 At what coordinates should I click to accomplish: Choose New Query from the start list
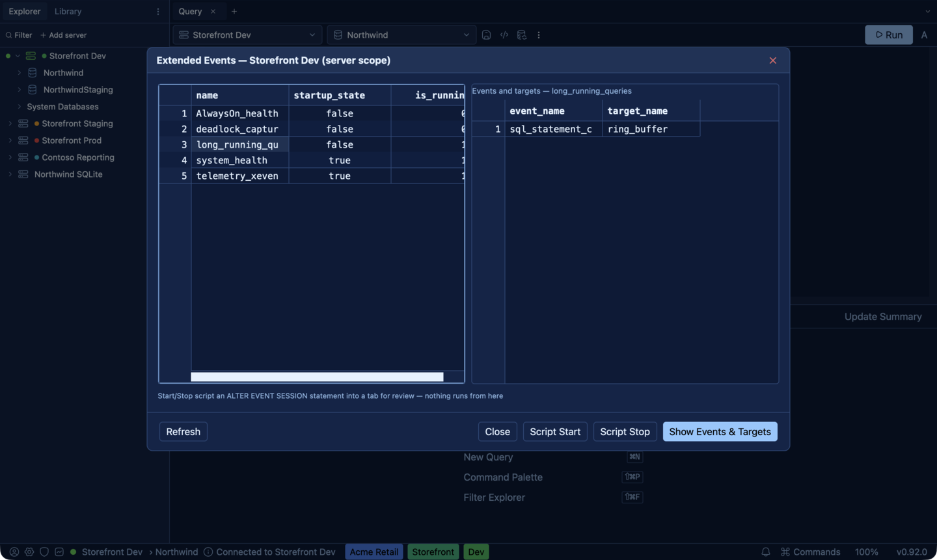point(488,457)
